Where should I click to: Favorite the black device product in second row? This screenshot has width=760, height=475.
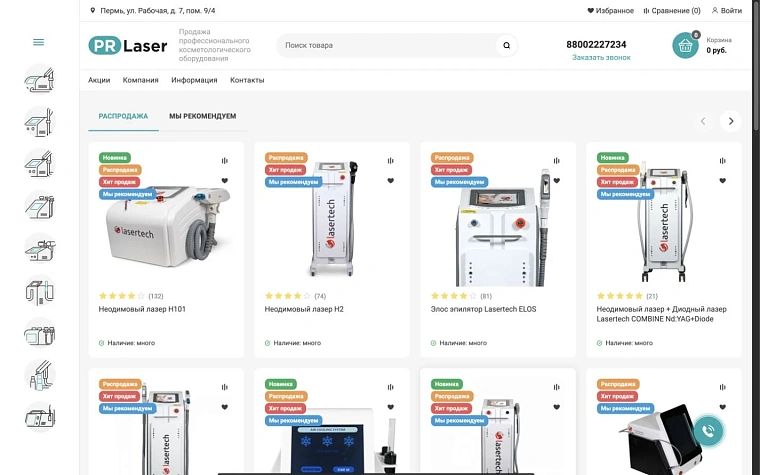coord(723,407)
